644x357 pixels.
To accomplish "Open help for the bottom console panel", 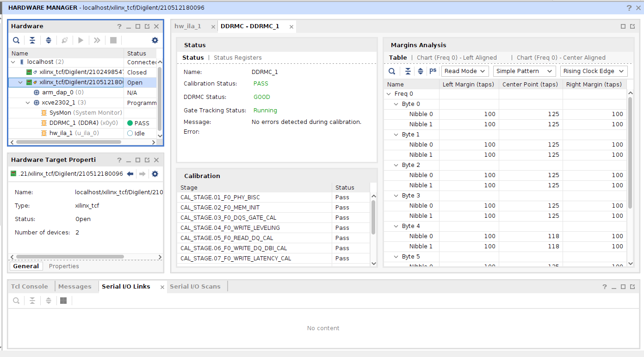I will click(x=605, y=287).
